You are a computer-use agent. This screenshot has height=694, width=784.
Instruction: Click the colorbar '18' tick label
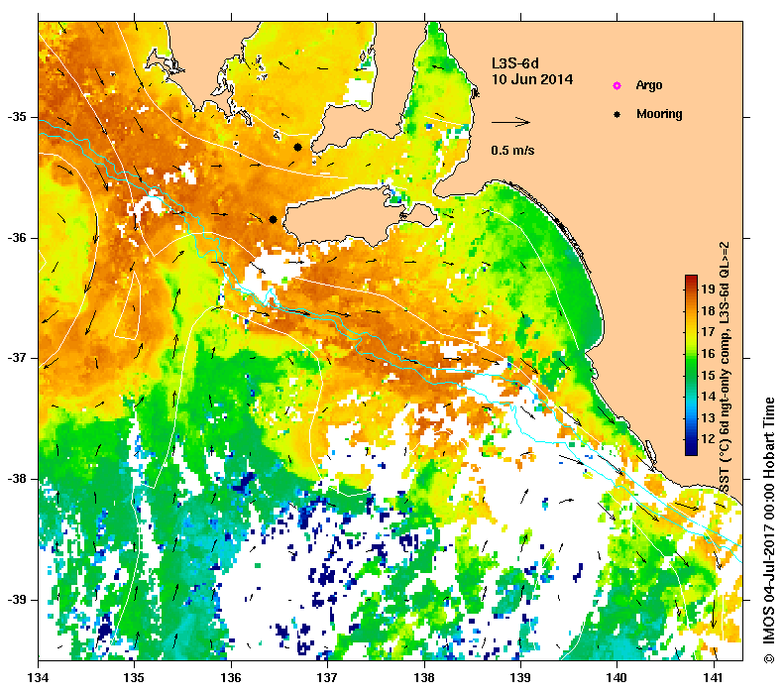tap(708, 310)
